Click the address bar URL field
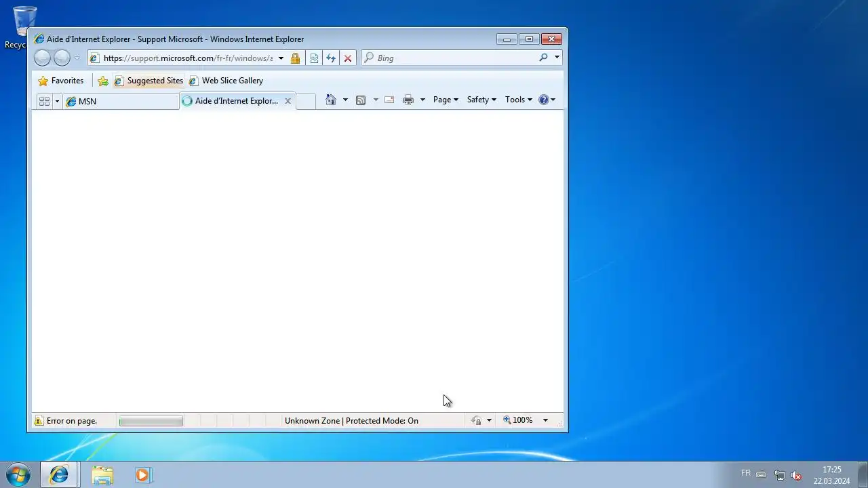Screen dimensions: 868x488 [188, 58]
